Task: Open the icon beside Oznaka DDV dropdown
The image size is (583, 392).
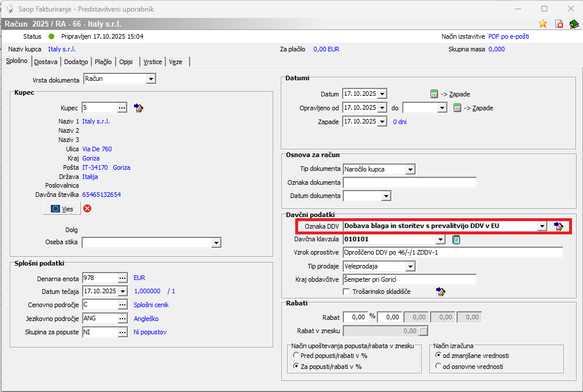Action: point(559,226)
